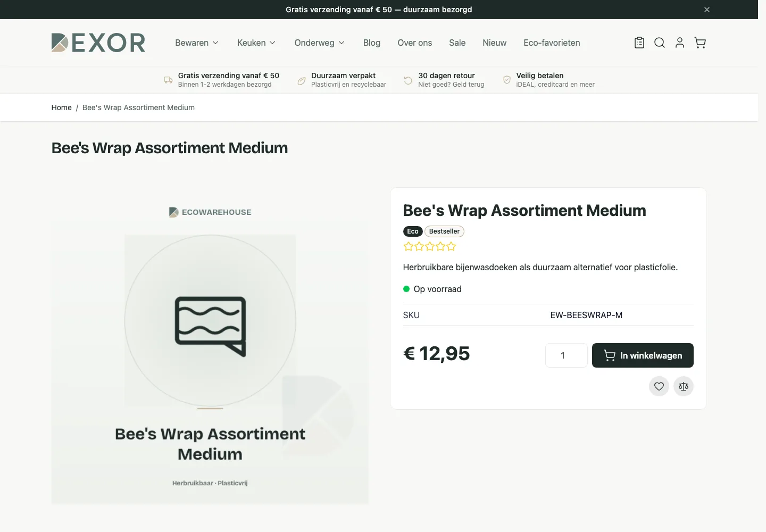The width and height of the screenshot is (766, 532).
Task: Click the Ecowarehouse brand logo on image
Action: click(x=210, y=212)
